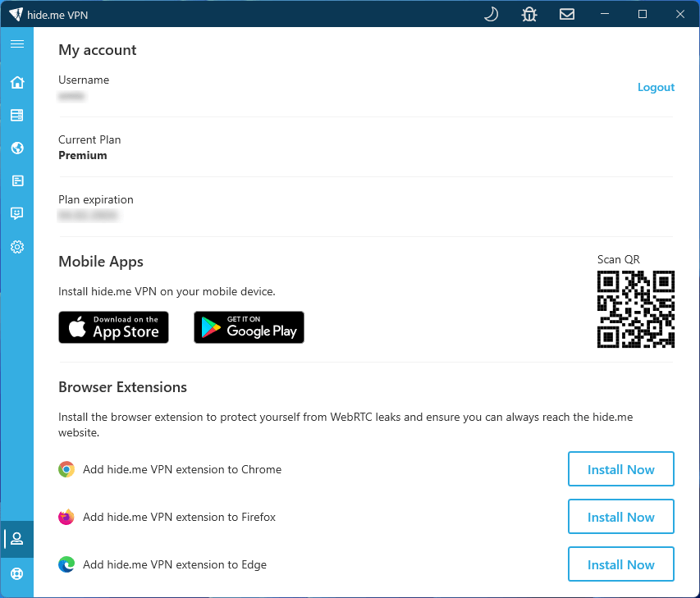
Task: Click the Premium plan text
Action: (83, 155)
